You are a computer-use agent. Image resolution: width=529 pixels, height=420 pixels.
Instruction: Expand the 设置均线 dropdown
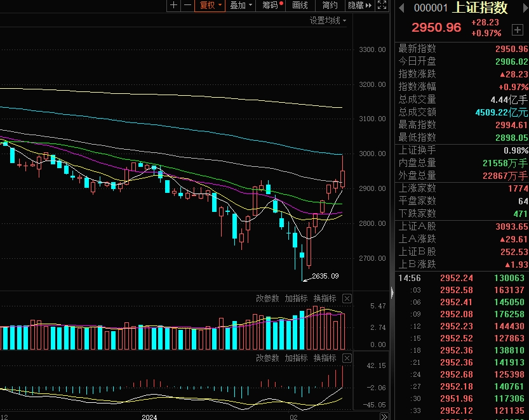click(x=328, y=20)
